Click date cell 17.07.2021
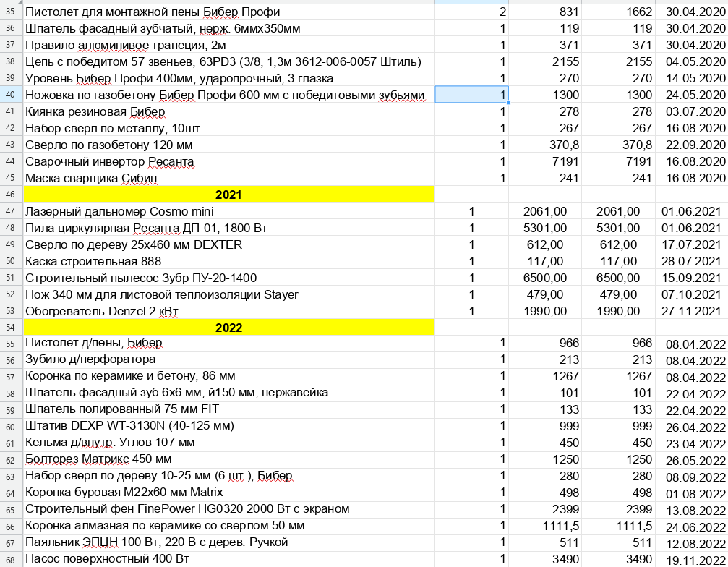This screenshot has width=728, height=567. point(692,244)
